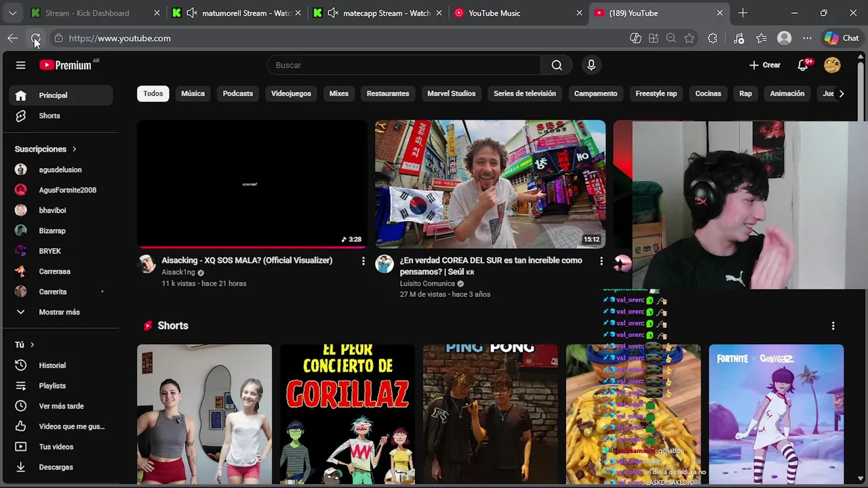Viewport: 868px width, 488px height.
Task: Open Historial in the sidebar
Action: pyautogui.click(x=60, y=365)
